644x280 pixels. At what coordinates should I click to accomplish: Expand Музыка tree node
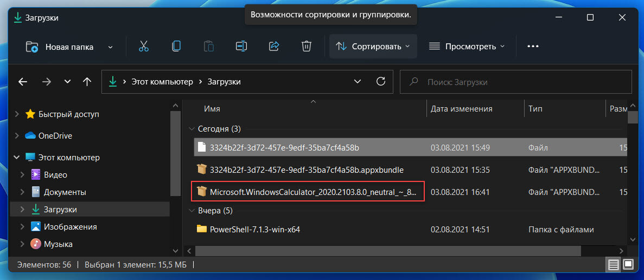click(23, 244)
